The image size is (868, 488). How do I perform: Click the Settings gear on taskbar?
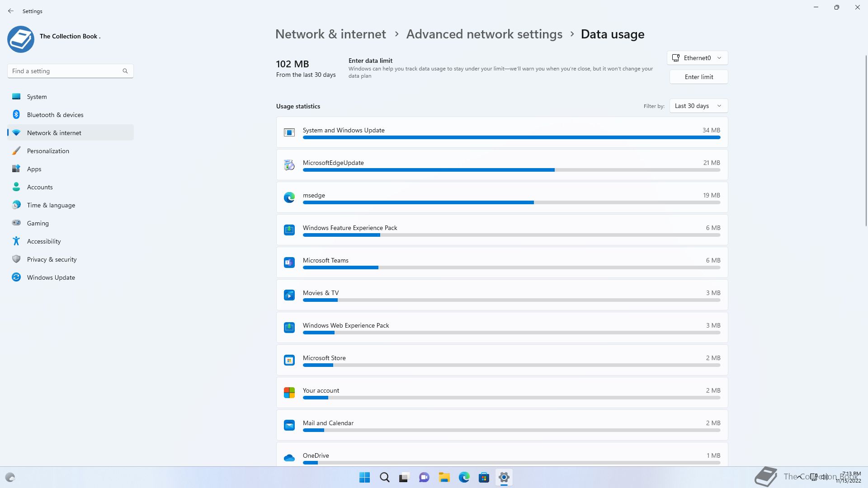click(504, 478)
